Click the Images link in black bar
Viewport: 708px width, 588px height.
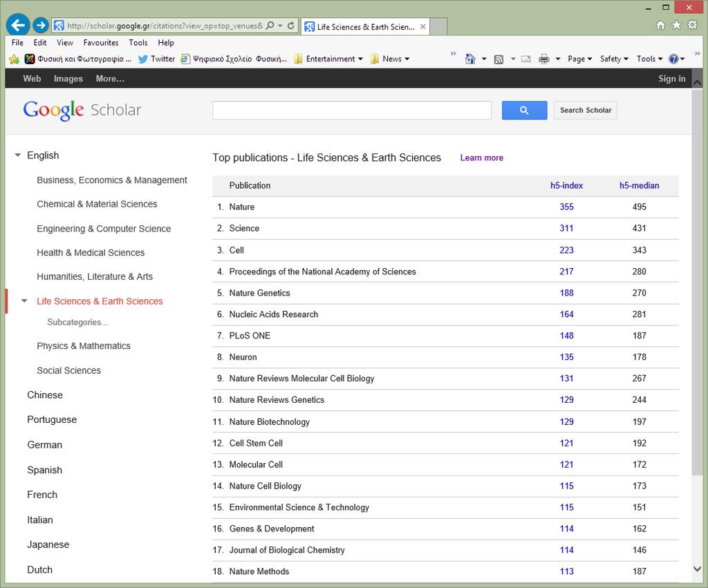68,79
